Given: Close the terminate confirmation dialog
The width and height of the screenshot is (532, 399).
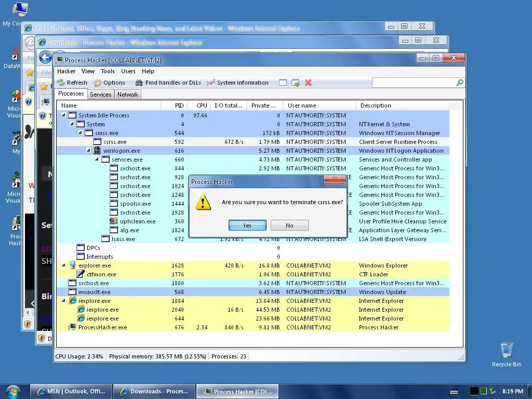Looking at the screenshot, I should (x=335, y=179).
